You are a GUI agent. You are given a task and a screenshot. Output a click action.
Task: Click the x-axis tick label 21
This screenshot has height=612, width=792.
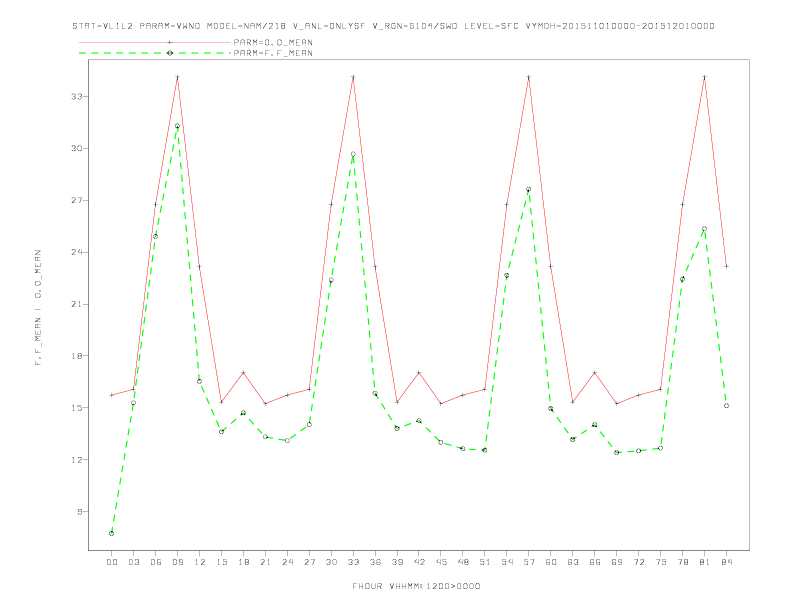[265, 562]
